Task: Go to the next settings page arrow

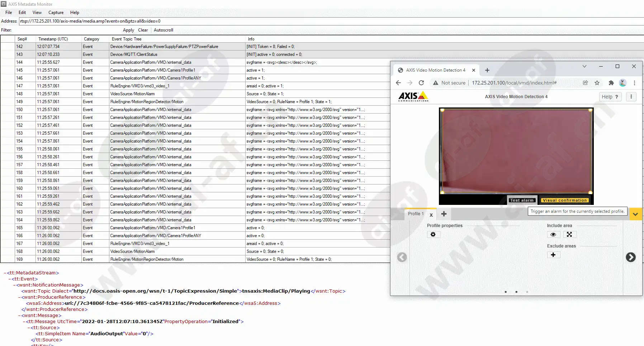Action: (x=631, y=257)
